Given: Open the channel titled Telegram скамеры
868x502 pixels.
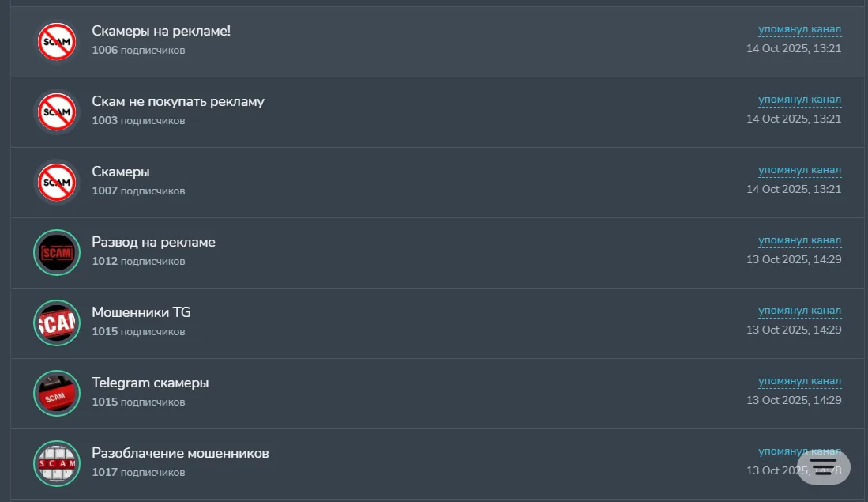Looking at the screenshot, I should click(150, 383).
